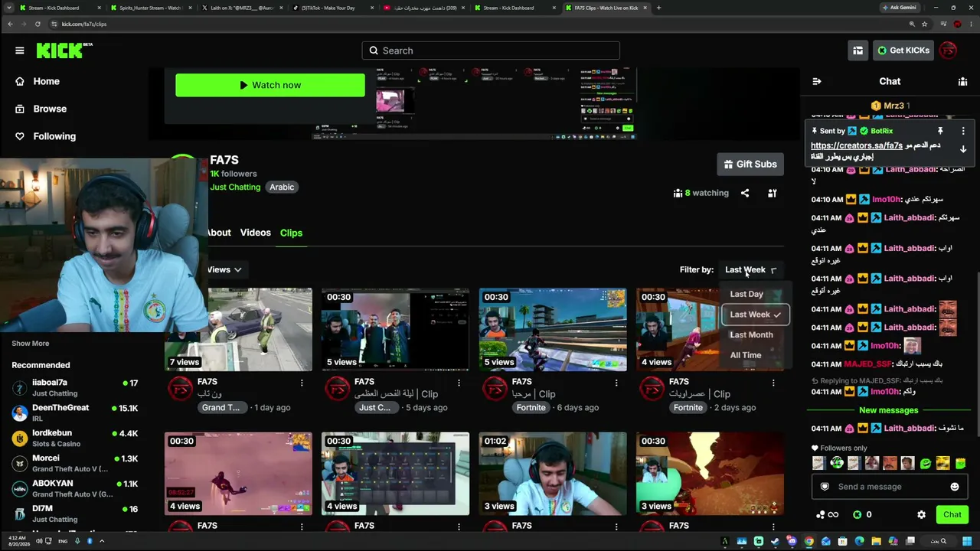This screenshot has height=551, width=980.
Task: Open options for ون تاب clip
Action: coord(302,382)
